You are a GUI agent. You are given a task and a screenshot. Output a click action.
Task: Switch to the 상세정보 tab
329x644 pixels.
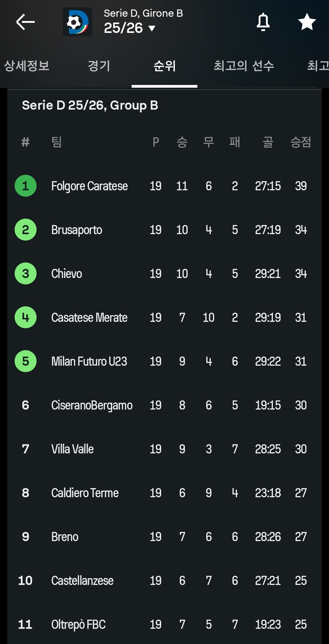point(27,66)
